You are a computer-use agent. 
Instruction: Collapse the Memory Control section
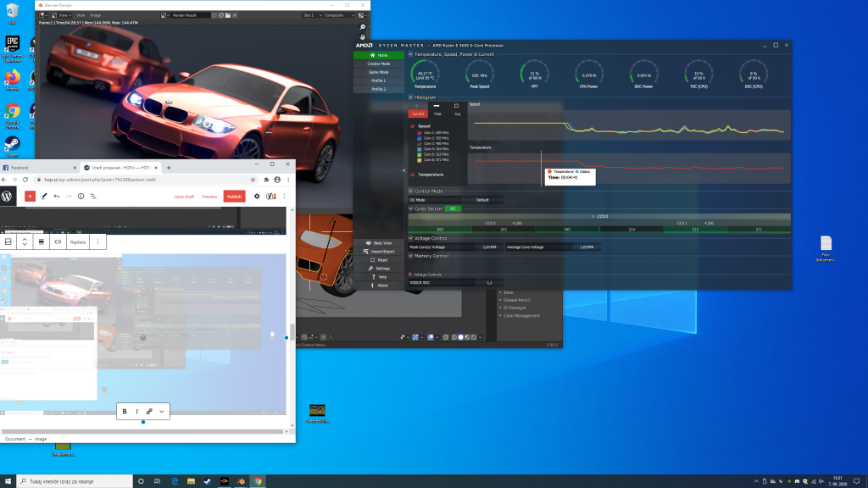(411, 256)
